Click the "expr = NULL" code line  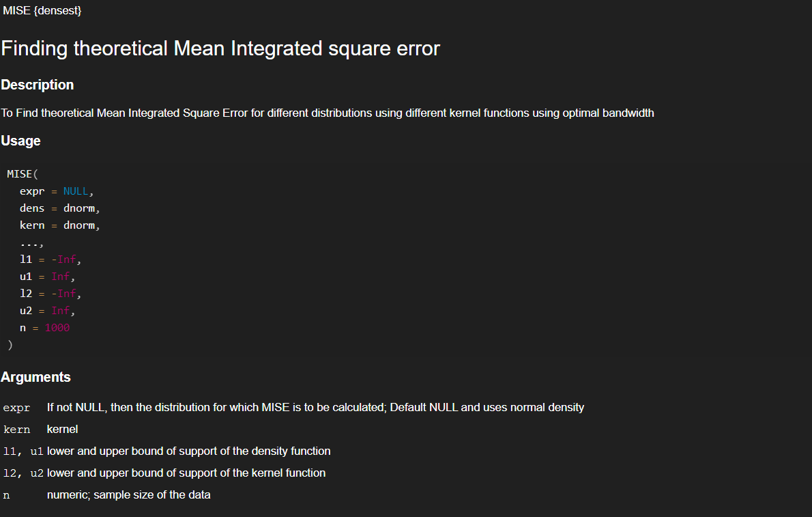pos(57,191)
